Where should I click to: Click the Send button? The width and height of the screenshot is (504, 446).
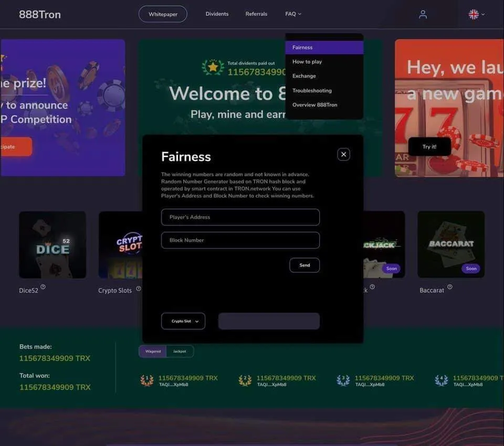pos(304,265)
